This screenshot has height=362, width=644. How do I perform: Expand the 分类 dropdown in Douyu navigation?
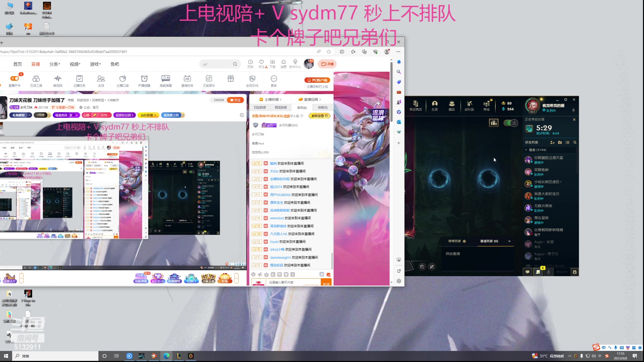[55, 64]
